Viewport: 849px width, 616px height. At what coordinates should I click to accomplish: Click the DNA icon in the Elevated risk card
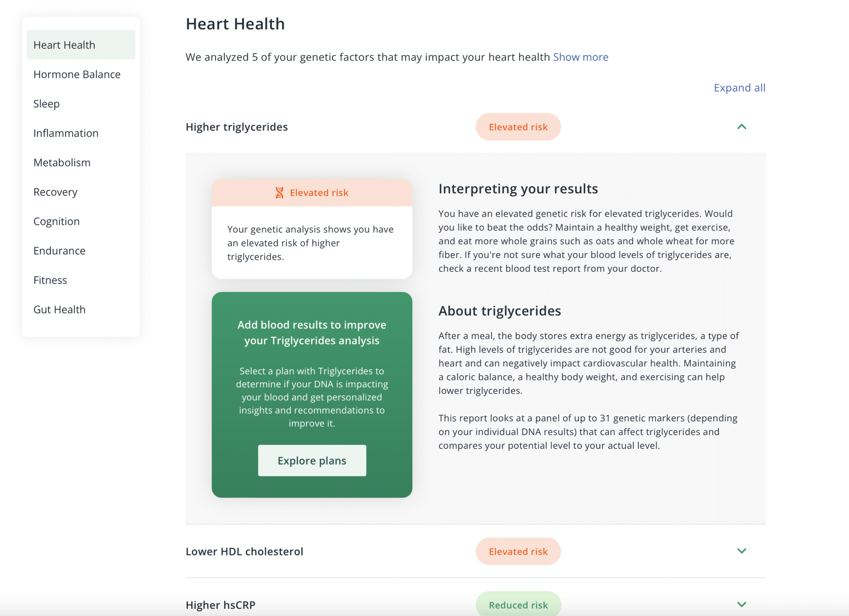pyautogui.click(x=279, y=192)
